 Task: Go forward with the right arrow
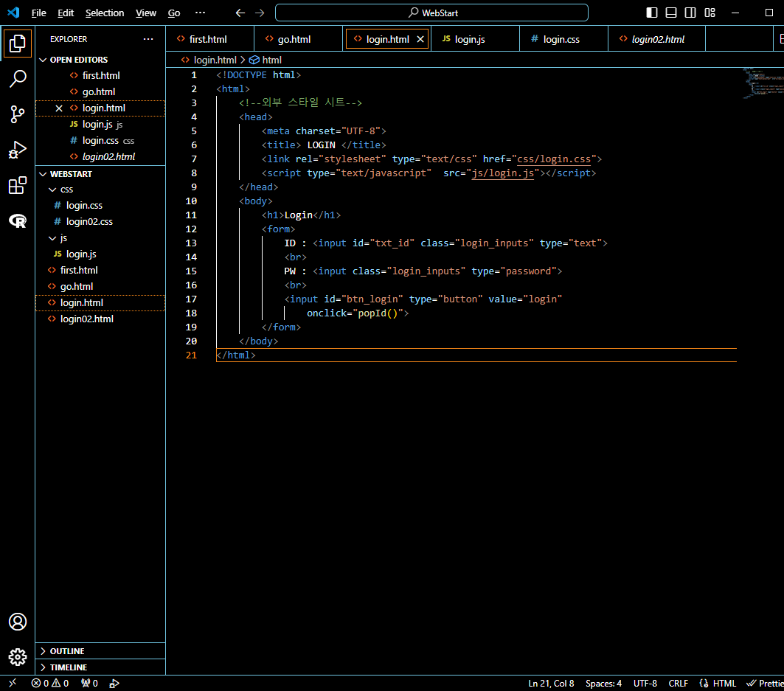click(x=260, y=13)
